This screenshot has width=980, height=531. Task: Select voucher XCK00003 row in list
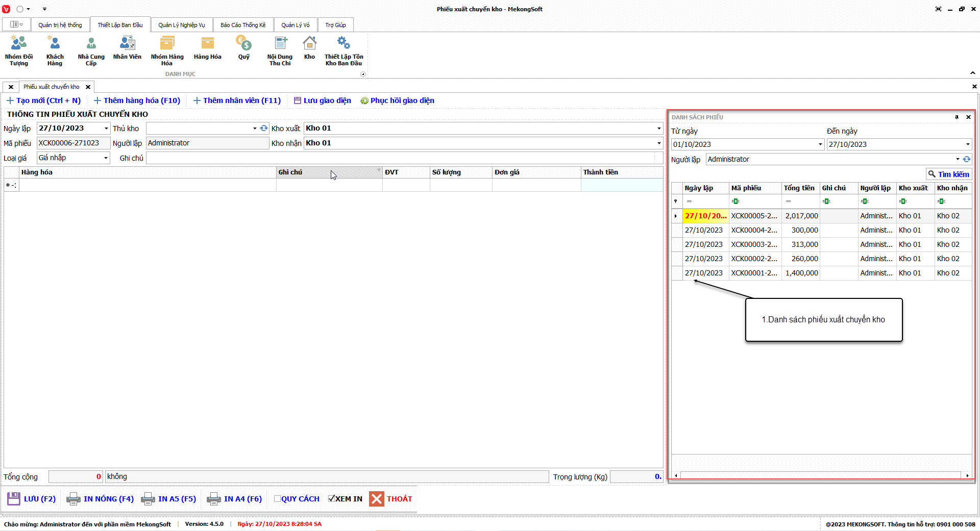754,244
